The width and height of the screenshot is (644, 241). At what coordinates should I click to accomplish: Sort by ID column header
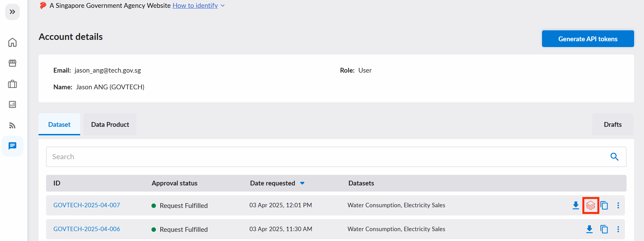click(57, 183)
